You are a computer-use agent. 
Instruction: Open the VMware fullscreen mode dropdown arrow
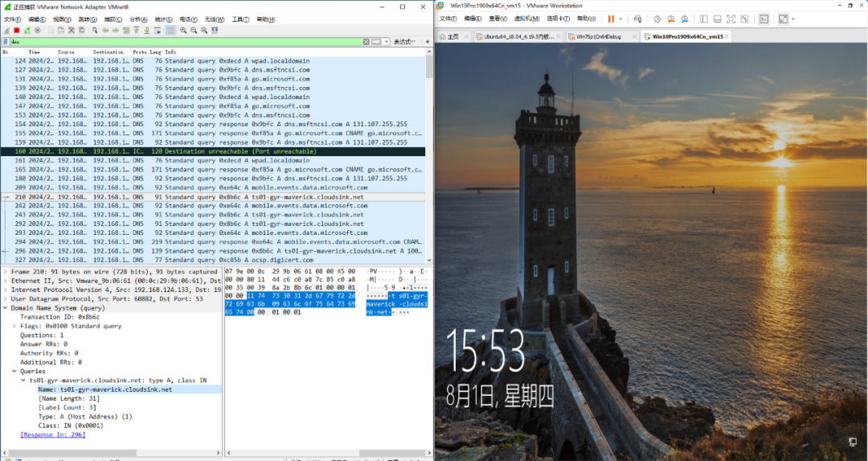792,19
